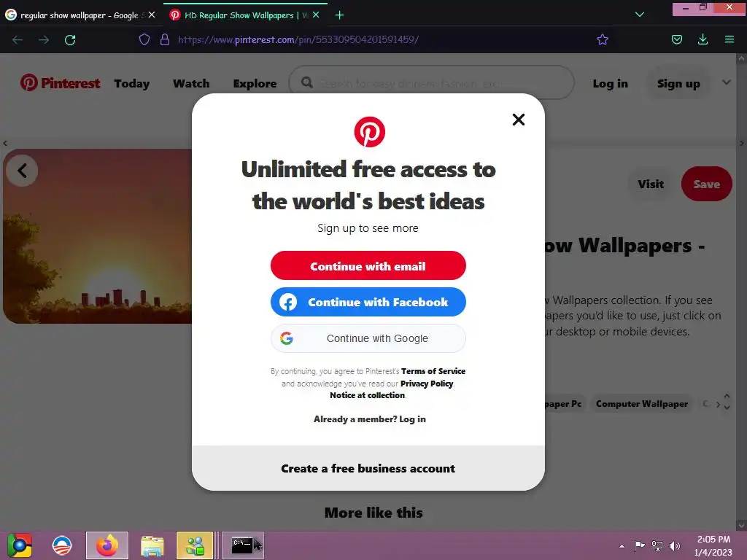The image size is (747, 560).
Task: Select the Computer Wallpaper tag
Action: pyautogui.click(x=642, y=404)
